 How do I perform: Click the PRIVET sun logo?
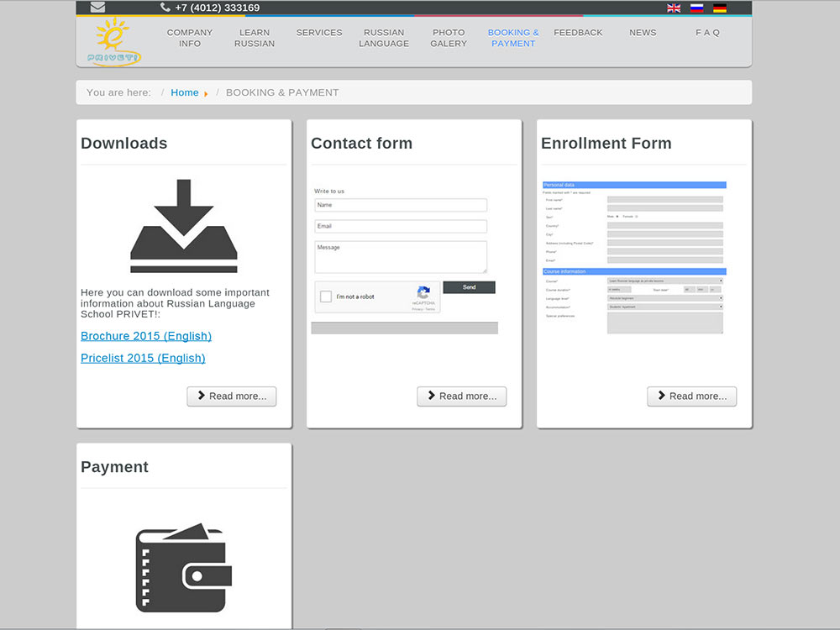(x=113, y=42)
